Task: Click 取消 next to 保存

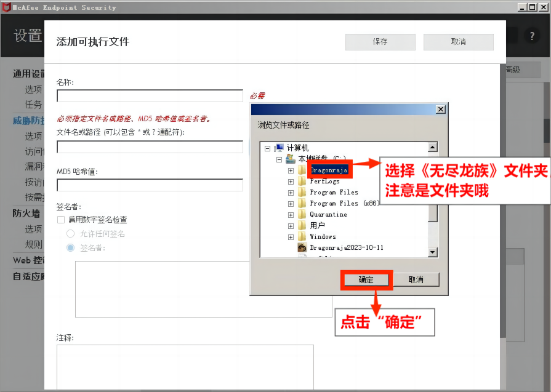Action: [x=459, y=42]
